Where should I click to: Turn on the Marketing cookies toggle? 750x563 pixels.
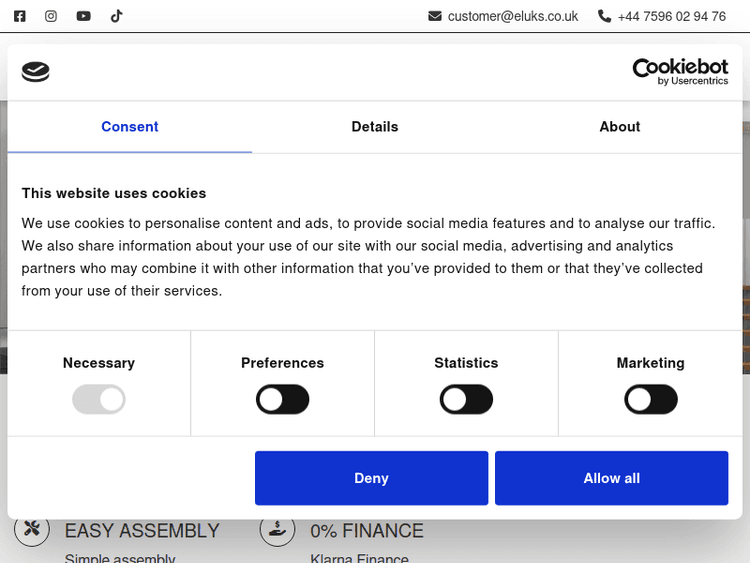click(650, 400)
